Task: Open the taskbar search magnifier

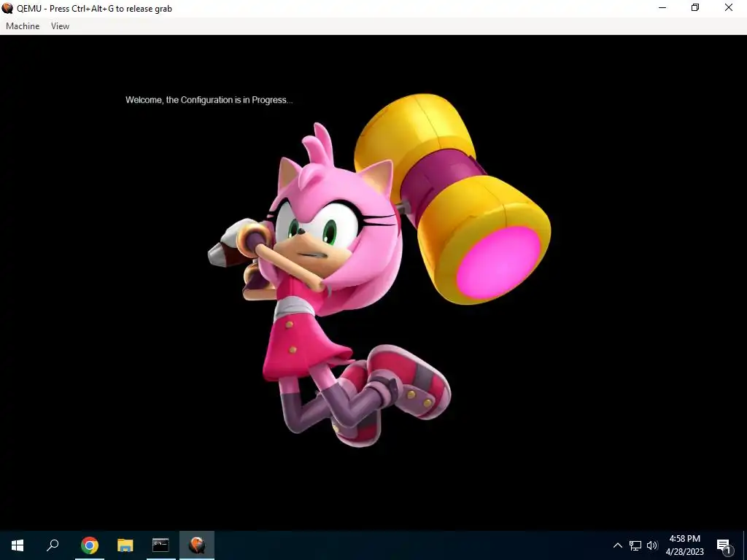Action: 53,545
